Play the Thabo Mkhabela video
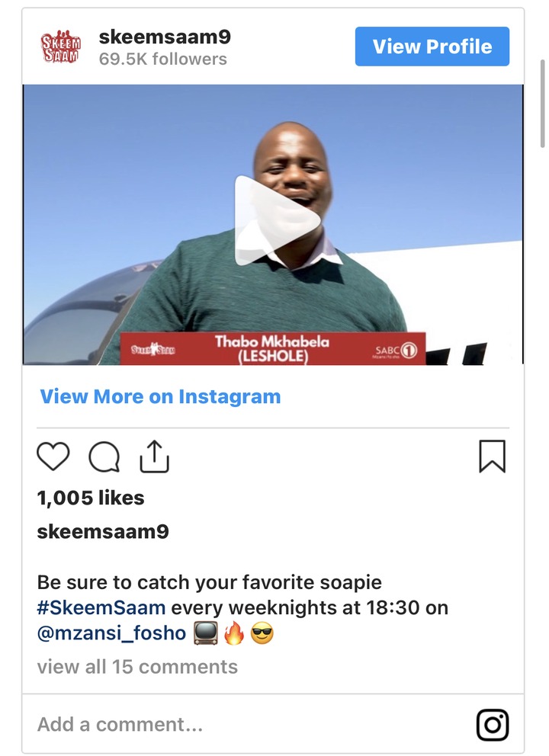 pyautogui.click(x=277, y=221)
